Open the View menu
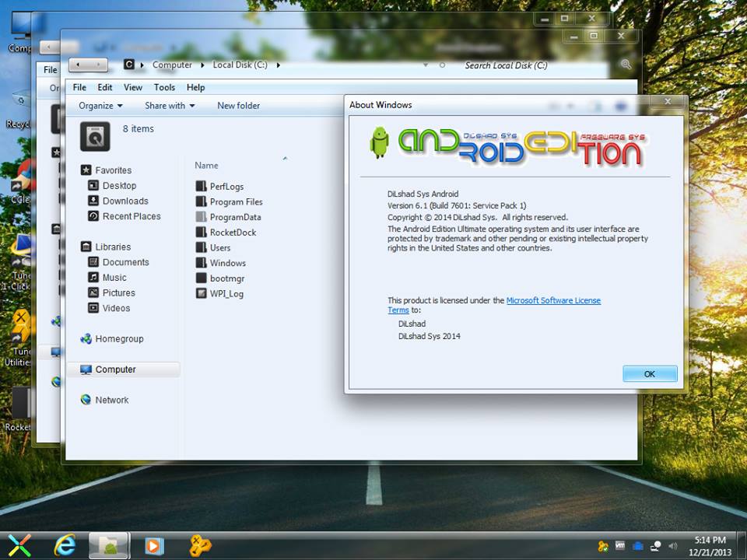Image resolution: width=747 pixels, height=560 pixels. point(133,87)
